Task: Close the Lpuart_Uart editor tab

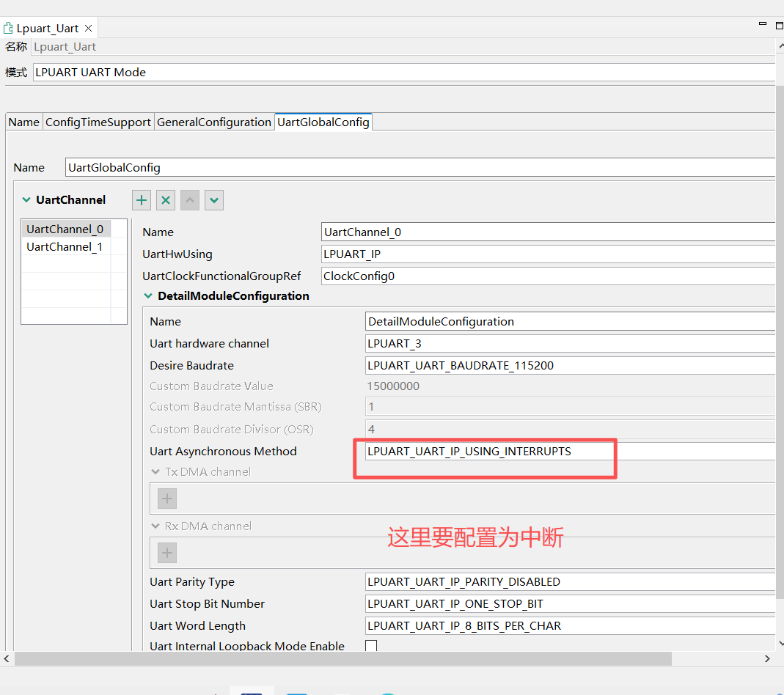Action: coord(89,29)
